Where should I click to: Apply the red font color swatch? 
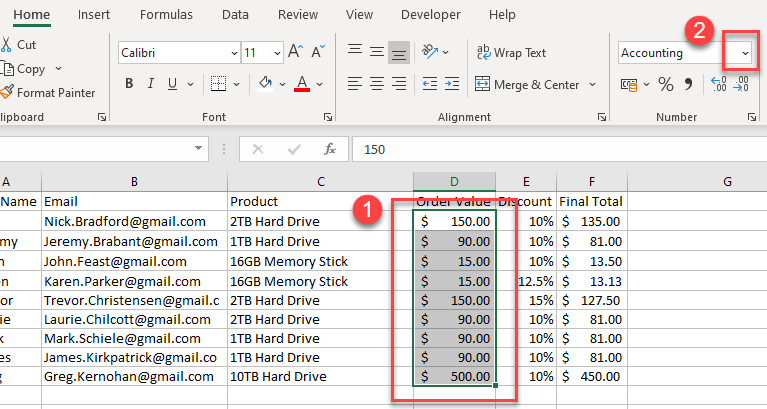[x=301, y=84]
